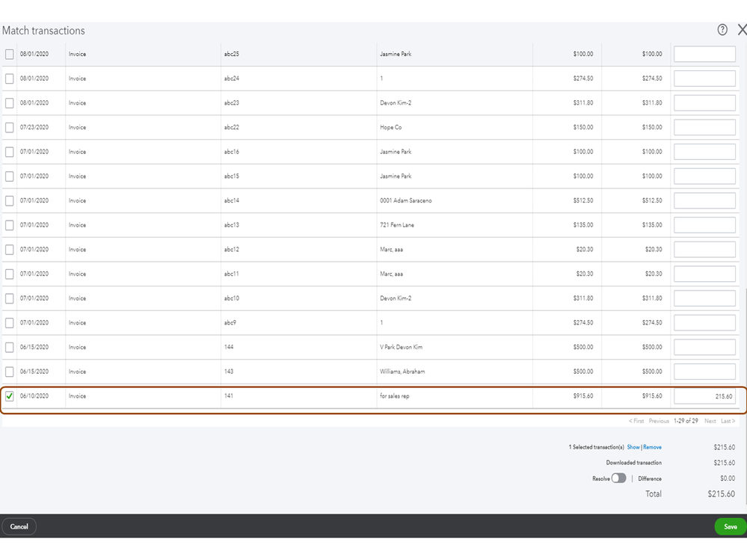747x560 pixels.
Task: Remove the selected transactions
Action: [x=652, y=447]
